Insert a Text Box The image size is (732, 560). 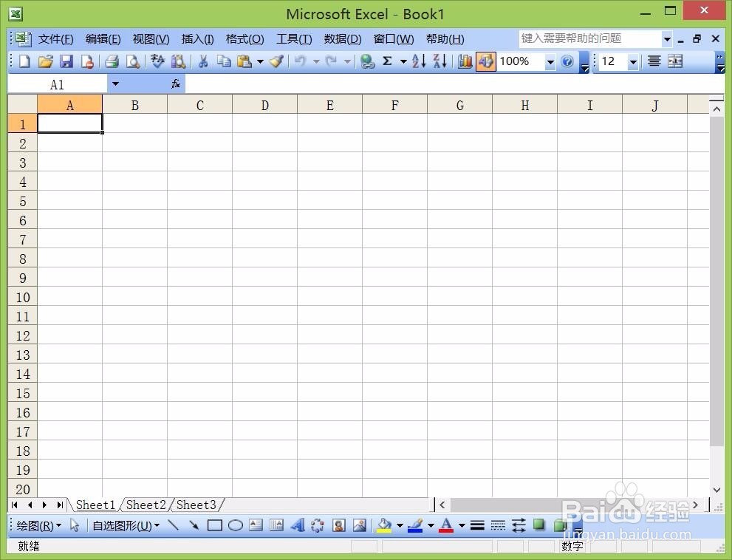256,525
